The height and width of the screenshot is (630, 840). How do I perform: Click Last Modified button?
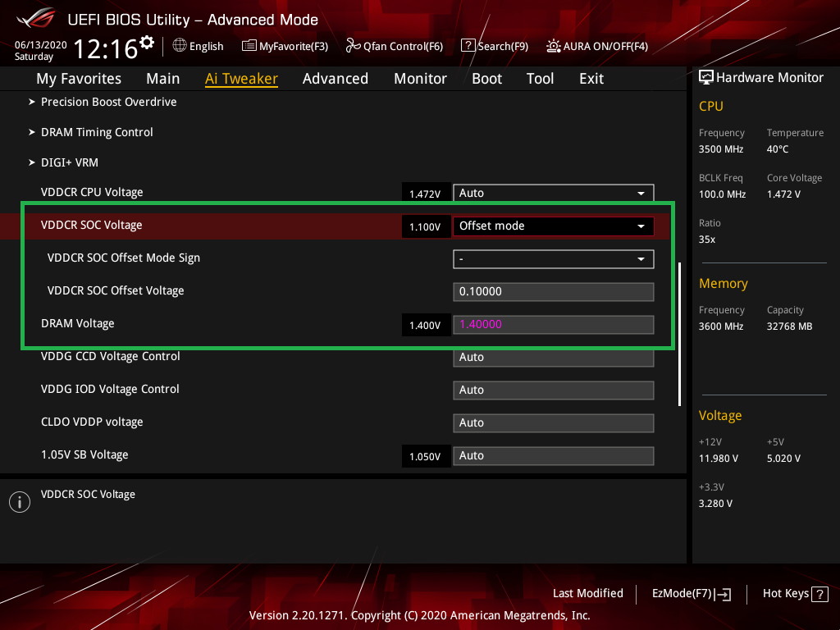click(587, 593)
